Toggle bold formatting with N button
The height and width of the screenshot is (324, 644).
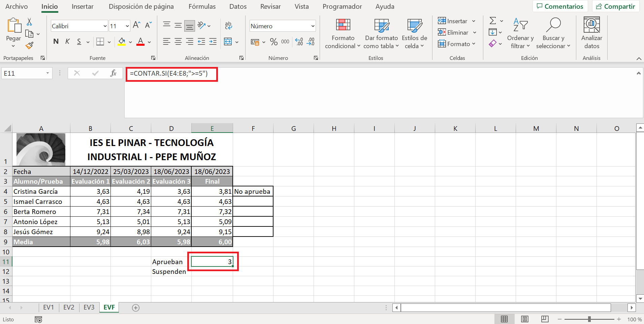pos(56,41)
